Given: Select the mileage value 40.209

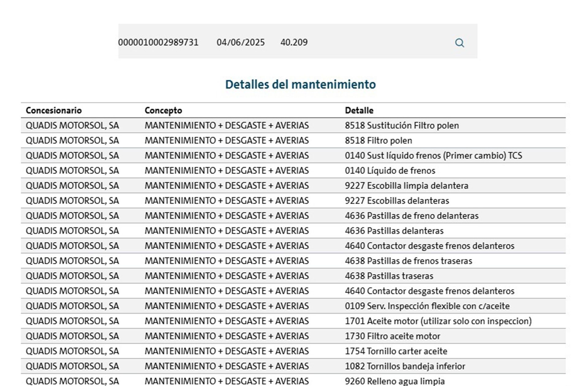Looking at the screenshot, I should (x=294, y=42).
